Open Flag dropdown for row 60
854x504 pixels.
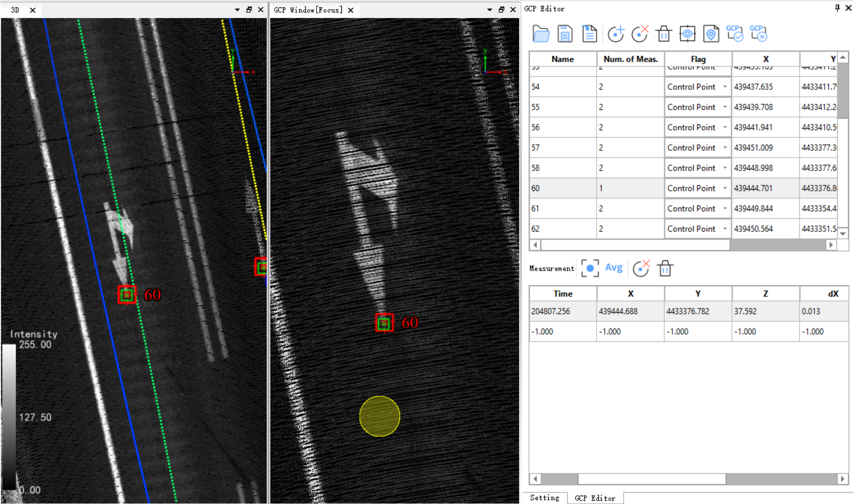click(725, 188)
